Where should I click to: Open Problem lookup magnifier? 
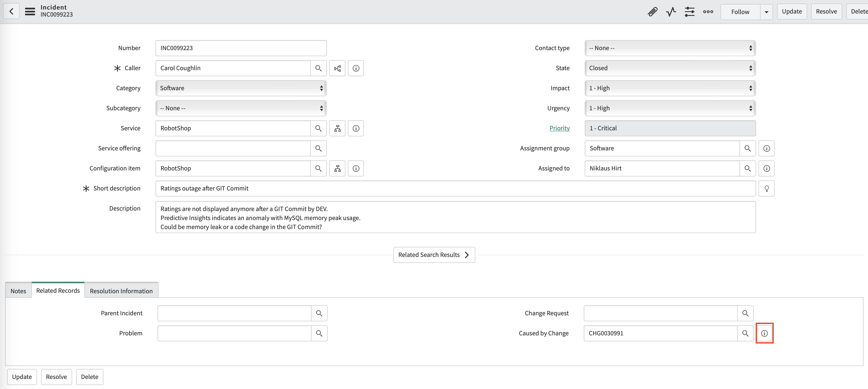319,333
